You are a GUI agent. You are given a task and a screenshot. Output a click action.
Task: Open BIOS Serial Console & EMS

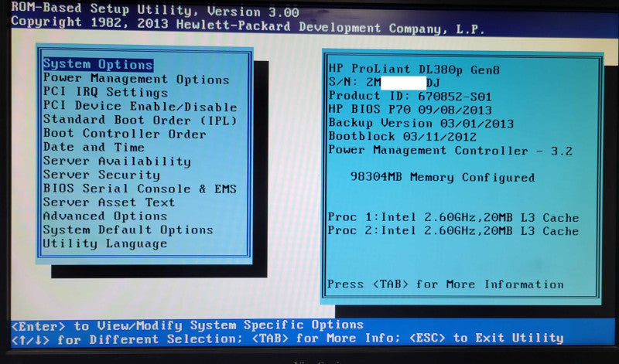[140, 189]
